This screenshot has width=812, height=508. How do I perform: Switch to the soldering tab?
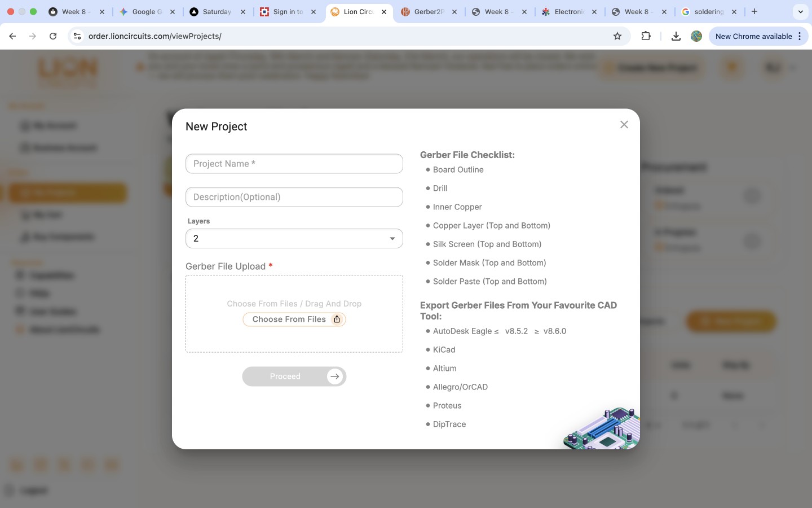point(710,11)
